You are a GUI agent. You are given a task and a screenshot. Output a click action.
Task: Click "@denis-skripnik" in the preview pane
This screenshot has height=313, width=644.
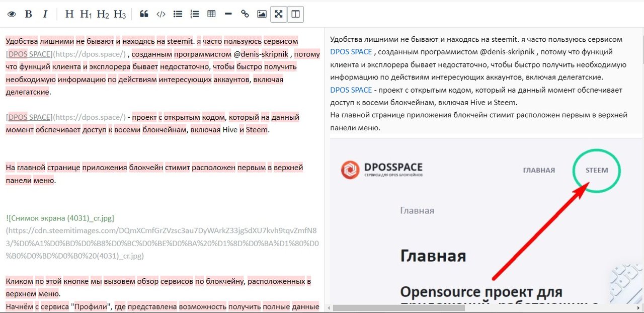(x=507, y=52)
